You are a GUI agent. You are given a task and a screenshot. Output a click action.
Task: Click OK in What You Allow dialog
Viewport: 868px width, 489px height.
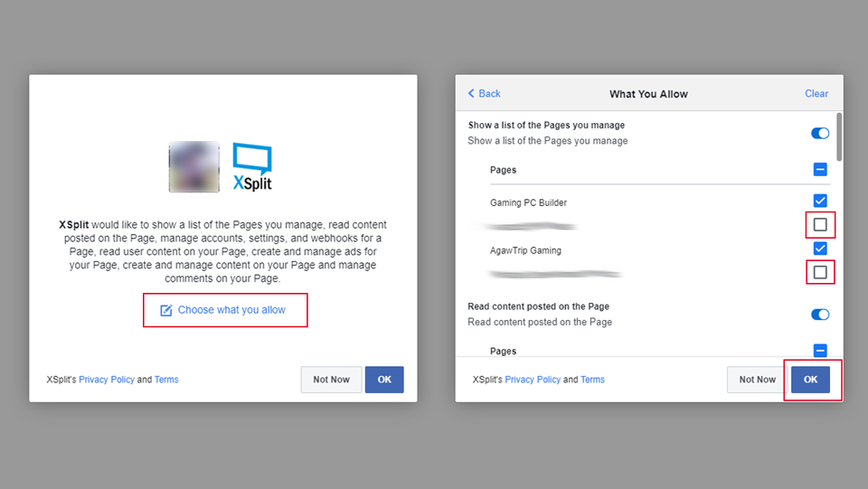click(x=810, y=380)
